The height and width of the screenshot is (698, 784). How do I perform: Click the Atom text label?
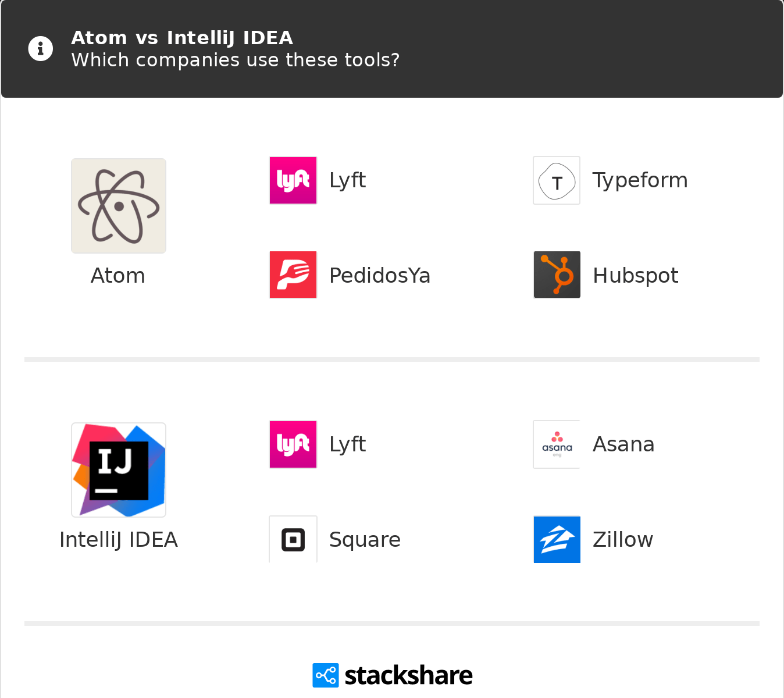118,276
